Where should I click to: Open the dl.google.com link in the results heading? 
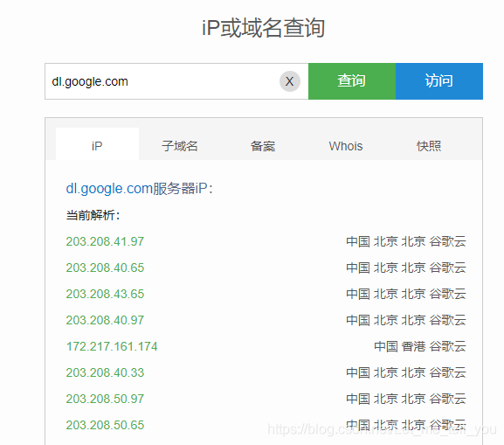[x=109, y=189]
